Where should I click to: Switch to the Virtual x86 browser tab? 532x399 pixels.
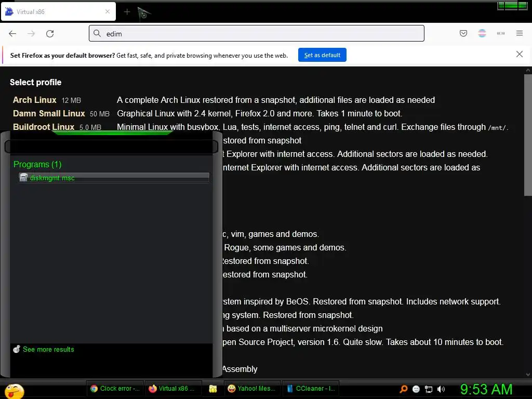[x=58, y=11]
